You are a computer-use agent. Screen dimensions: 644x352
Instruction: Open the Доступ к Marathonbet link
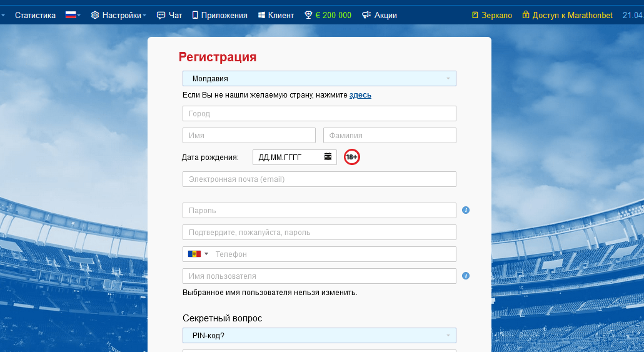tap(572, 15)
